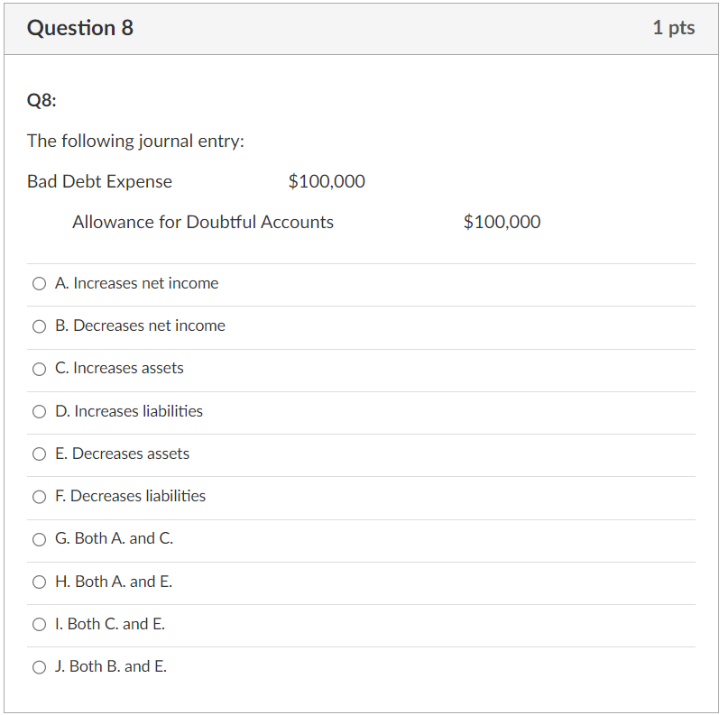Select answer B. Decreases net income
This screenshot has height=715, width=728.
pos(39,325)
